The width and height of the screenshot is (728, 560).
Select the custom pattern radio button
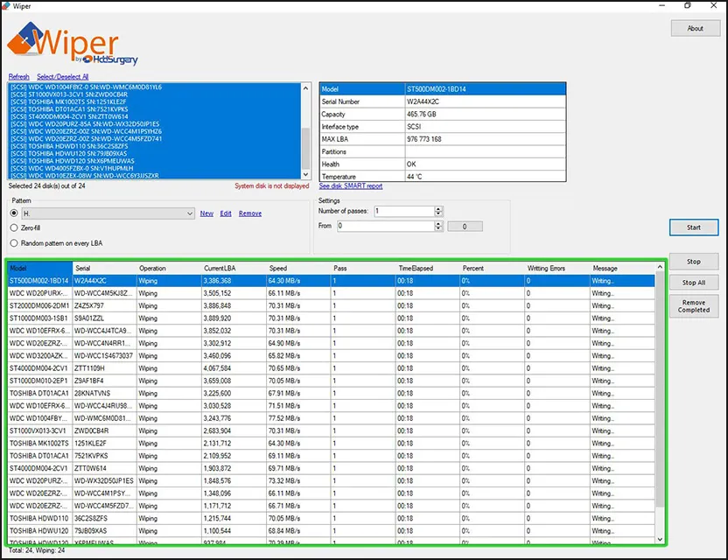click(x=14, y=213)
